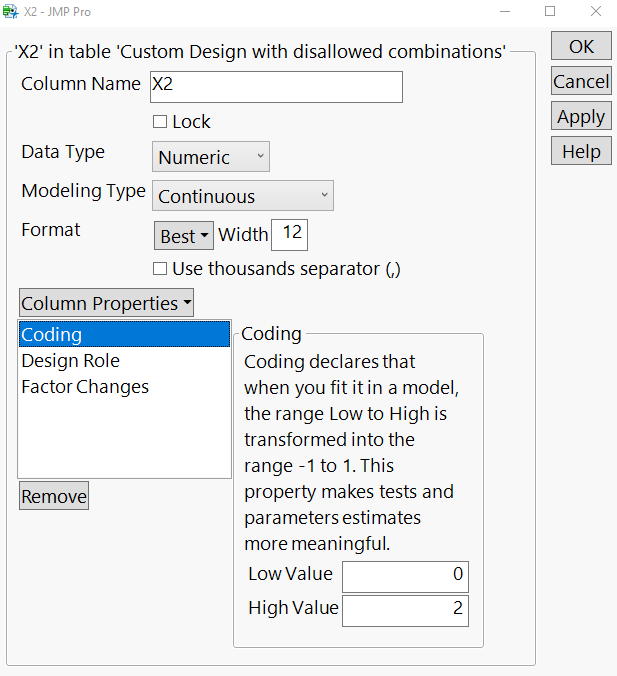Close the X2 dialog with the X icon

[x=596, y=11]
